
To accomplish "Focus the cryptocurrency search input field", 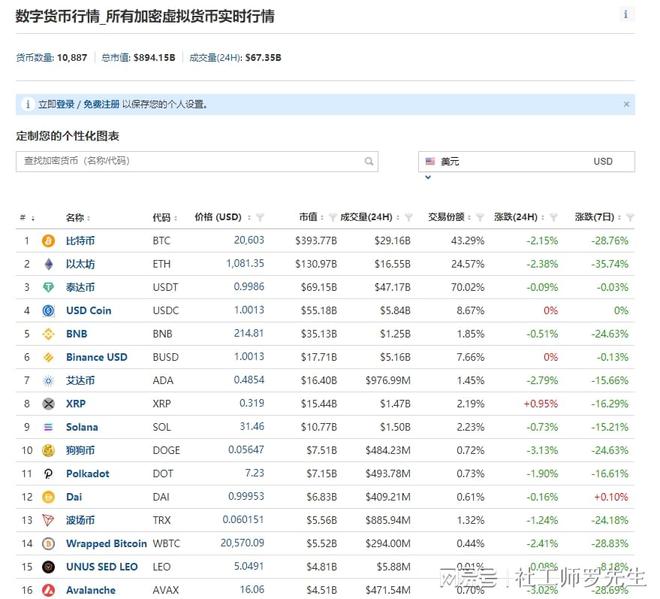I will pyautogui.click(x=197, y=161).
